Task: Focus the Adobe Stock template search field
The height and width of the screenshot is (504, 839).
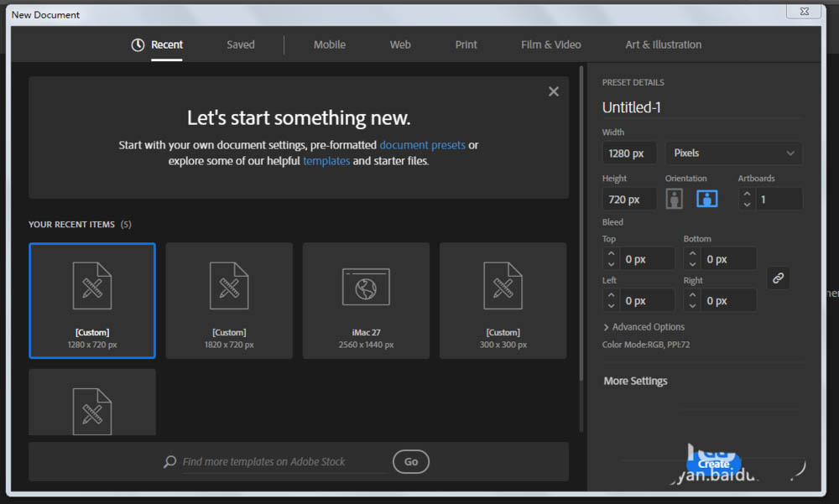Action: (x=284, y=462)
